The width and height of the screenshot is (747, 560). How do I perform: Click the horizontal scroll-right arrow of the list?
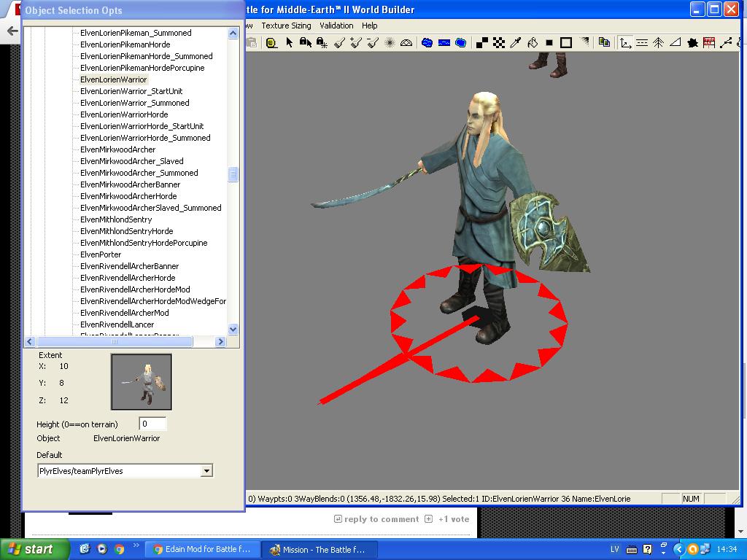[220, 341]
